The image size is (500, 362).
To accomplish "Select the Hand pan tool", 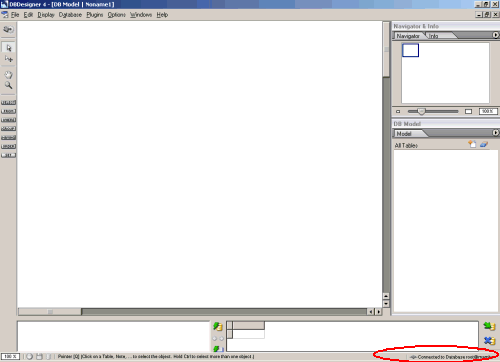I will click(x=8, y=75).
